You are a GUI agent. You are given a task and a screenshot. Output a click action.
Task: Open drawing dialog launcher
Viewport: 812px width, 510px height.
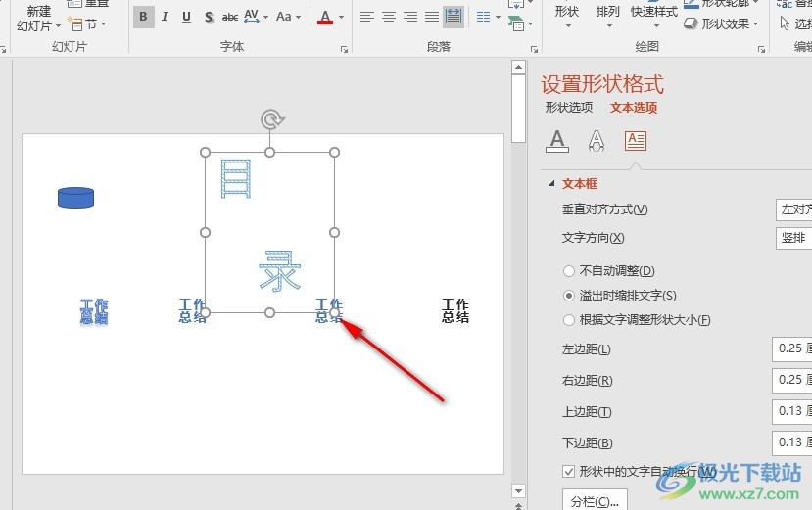pos(761,49)
